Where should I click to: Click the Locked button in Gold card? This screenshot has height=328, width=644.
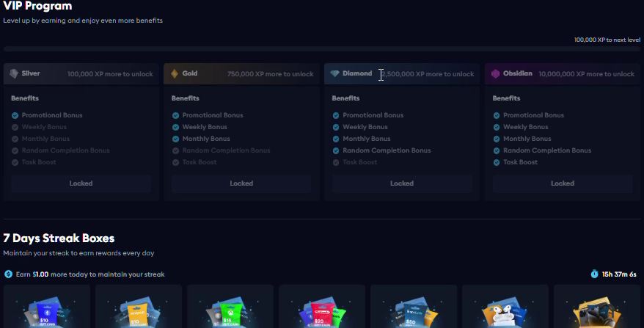[x=241, y=183]
